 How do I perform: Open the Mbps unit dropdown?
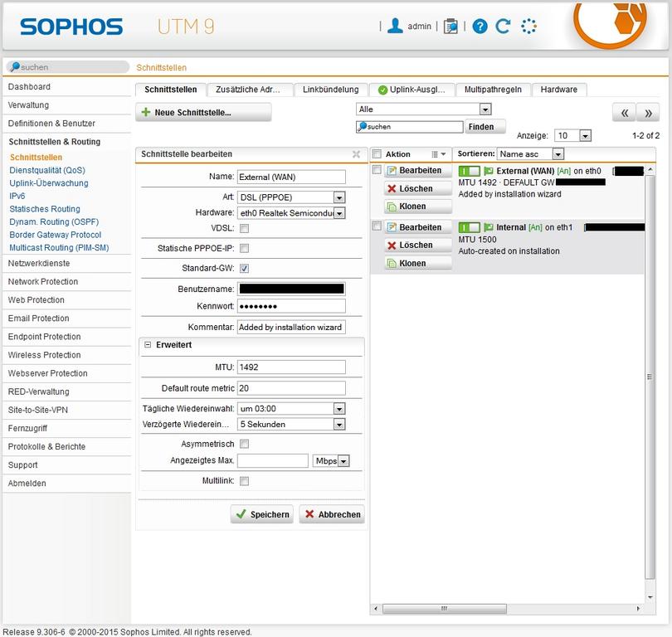331,461
